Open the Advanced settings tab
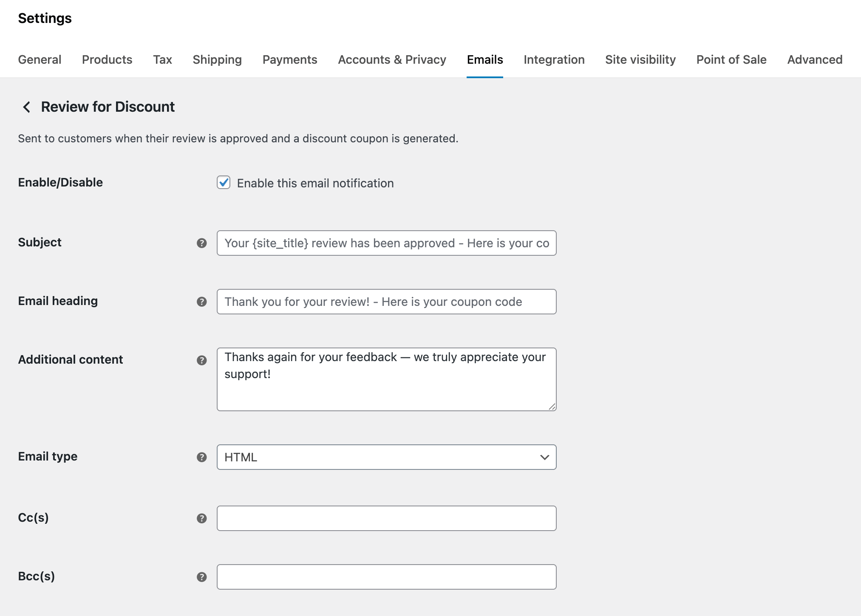Image resolution: width=861 pixels, height=616 pixels. click(814, 59)
